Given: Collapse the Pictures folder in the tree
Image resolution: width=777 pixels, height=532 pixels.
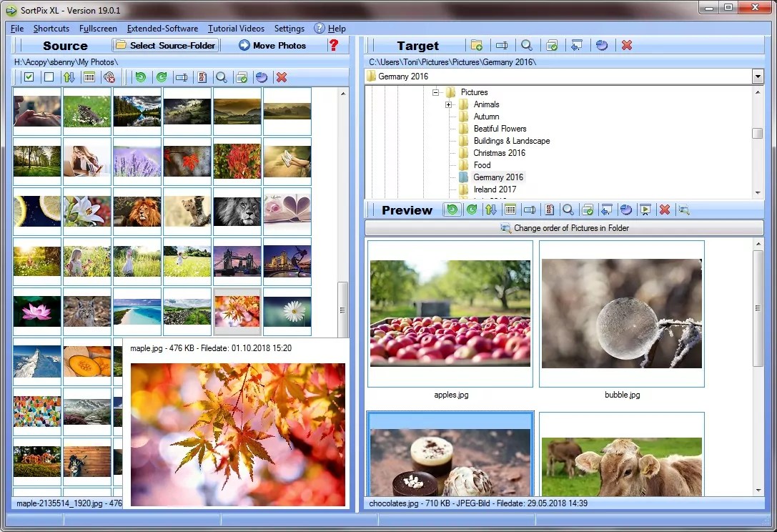Looking at the screenshot, I should (x=435, y=92).
